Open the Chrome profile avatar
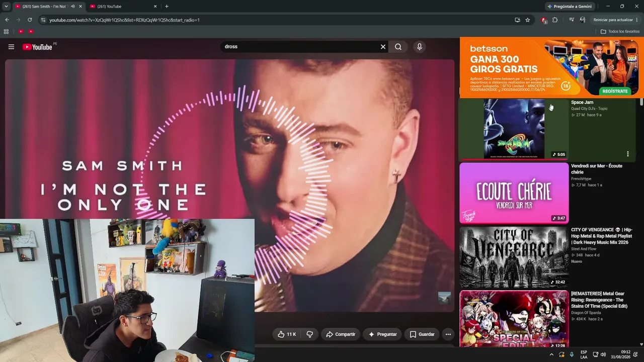 click(583, 20)
